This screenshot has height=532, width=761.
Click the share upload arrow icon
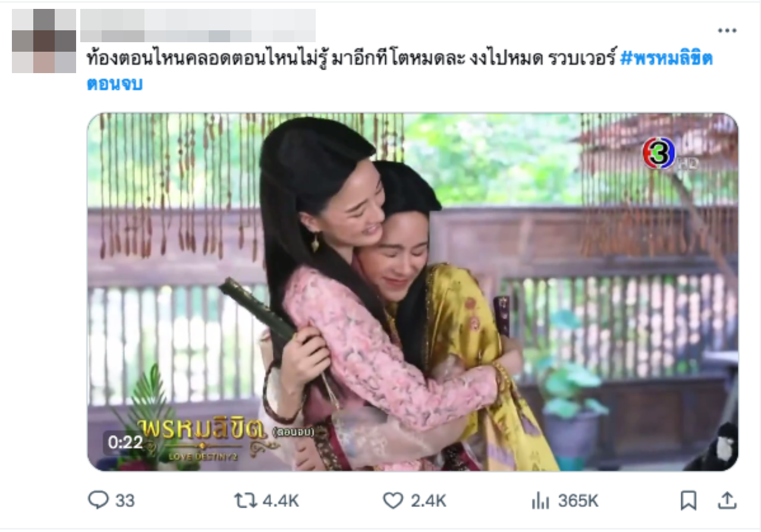pyautogui.click(x=727, y=500)
